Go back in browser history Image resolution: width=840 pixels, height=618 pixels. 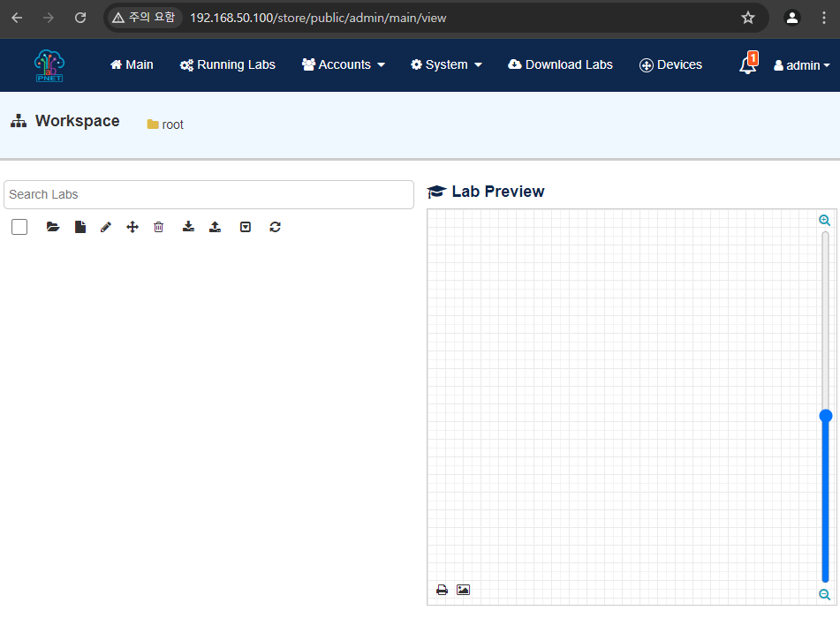point(17,18)
